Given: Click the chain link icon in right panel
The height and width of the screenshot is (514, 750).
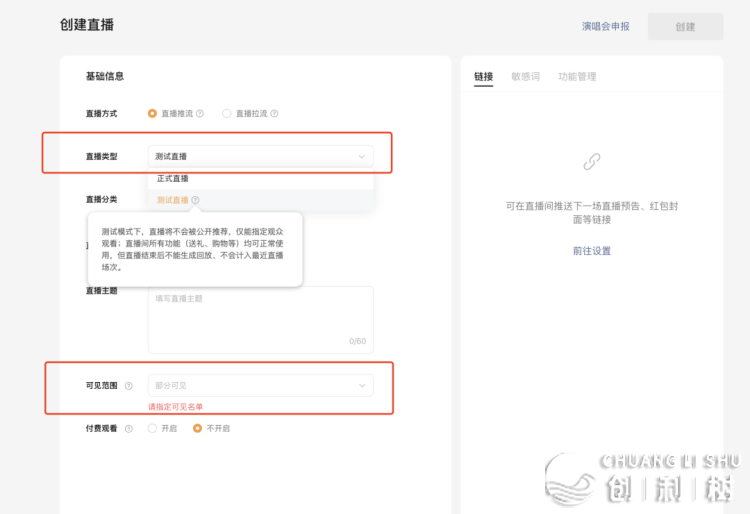Looking at the screenshot, I should (x=592, y=161).
